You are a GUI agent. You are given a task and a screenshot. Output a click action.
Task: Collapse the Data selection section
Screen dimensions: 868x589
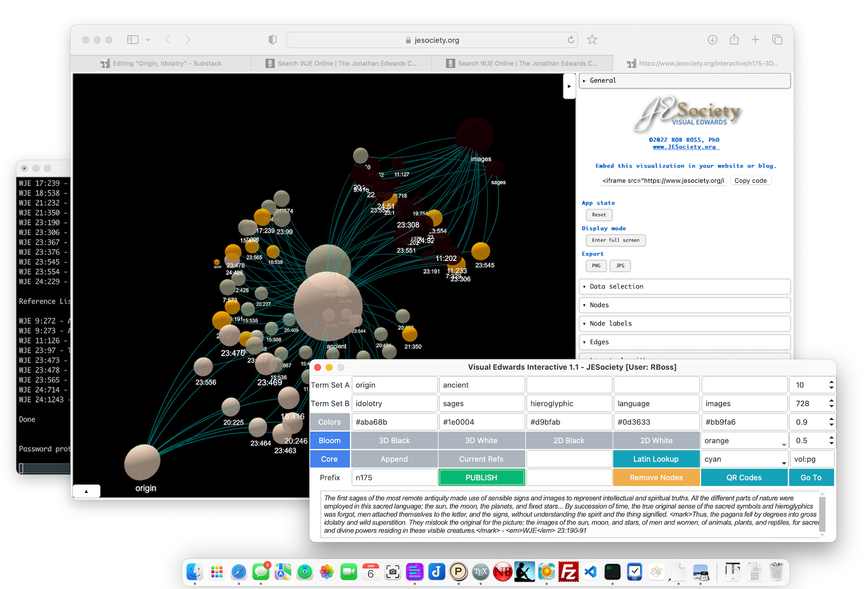click(x=684, y=287)
